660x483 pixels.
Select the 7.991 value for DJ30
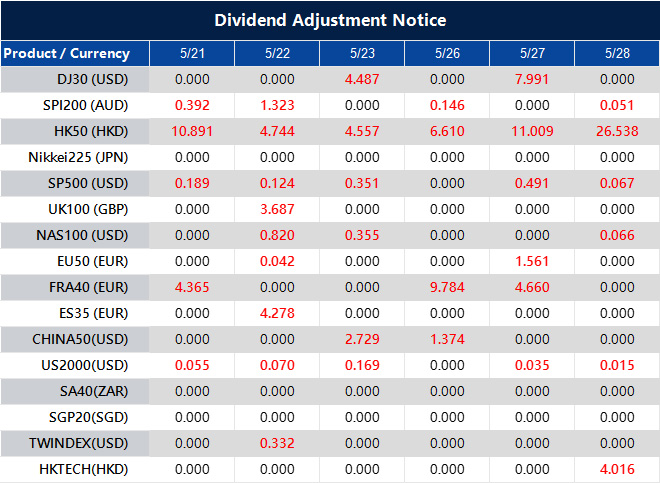[532, 79]
